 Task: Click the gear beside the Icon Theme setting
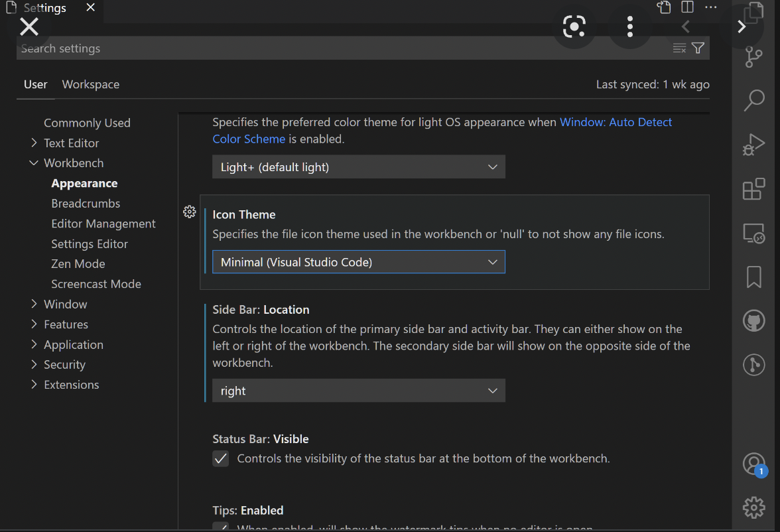[190, 212]
